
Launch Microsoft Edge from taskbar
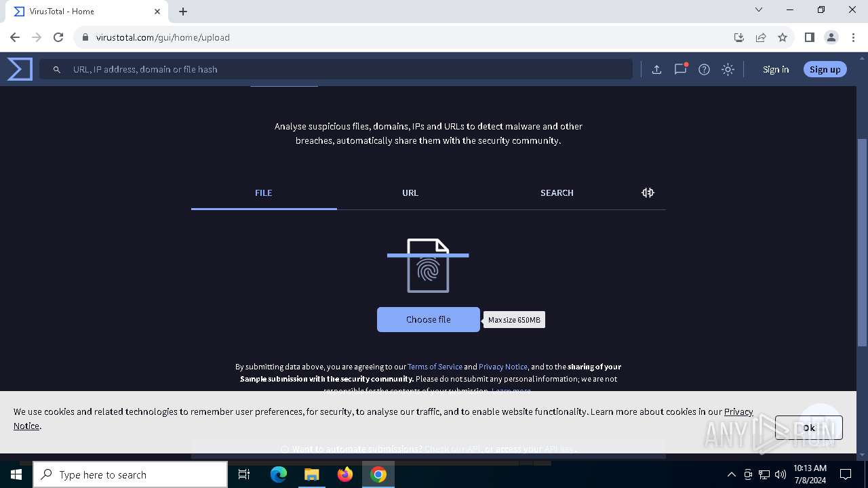[279, 474]
